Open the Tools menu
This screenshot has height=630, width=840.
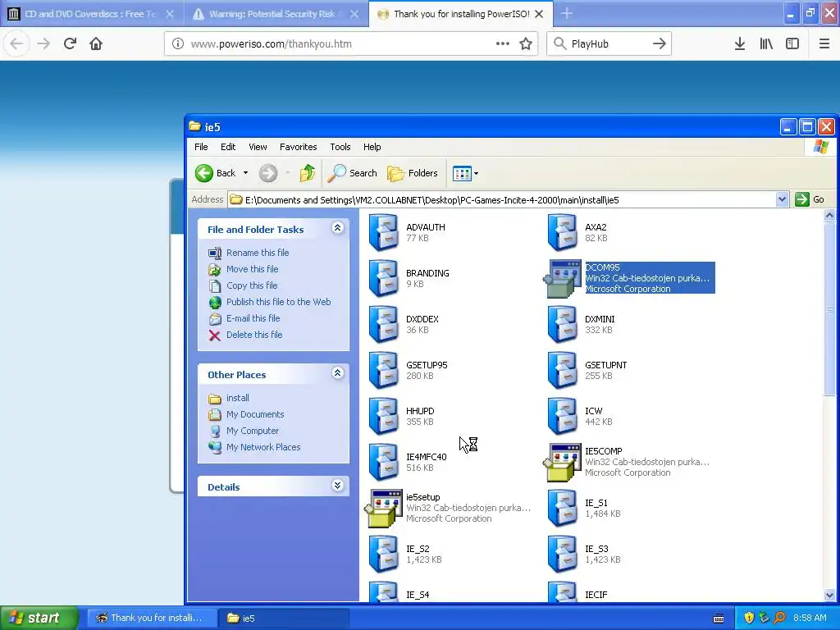click(340, 147)
